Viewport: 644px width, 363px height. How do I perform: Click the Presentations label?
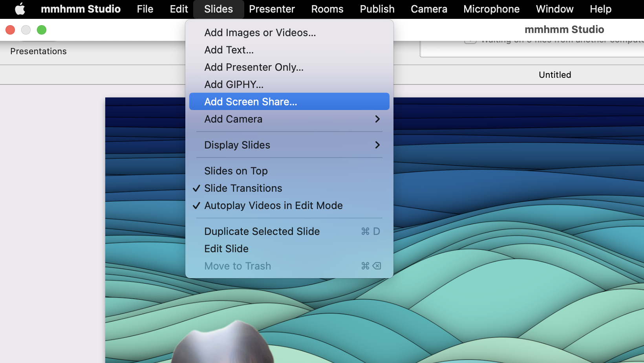38,51
